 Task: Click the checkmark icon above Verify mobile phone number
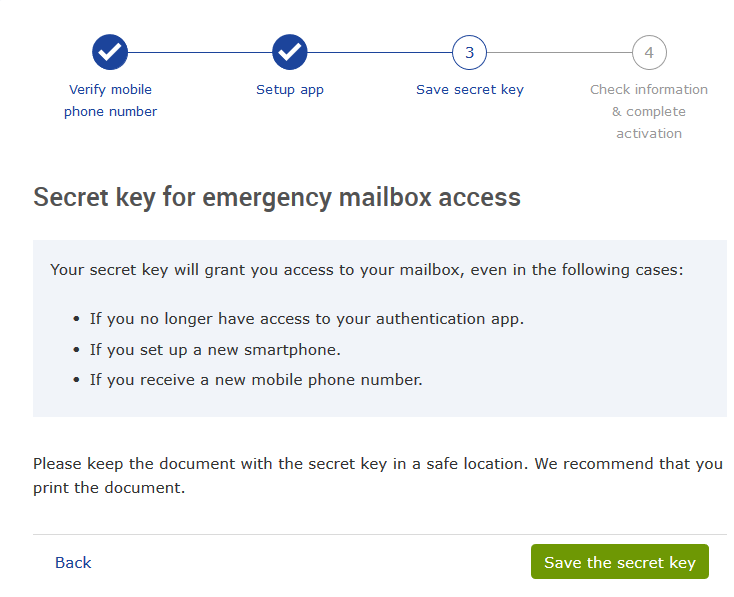coord(110,52)
